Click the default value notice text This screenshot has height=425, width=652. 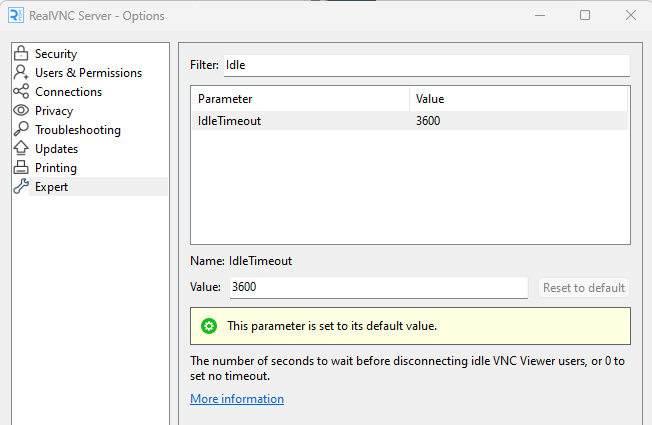[x=332, y=326]
